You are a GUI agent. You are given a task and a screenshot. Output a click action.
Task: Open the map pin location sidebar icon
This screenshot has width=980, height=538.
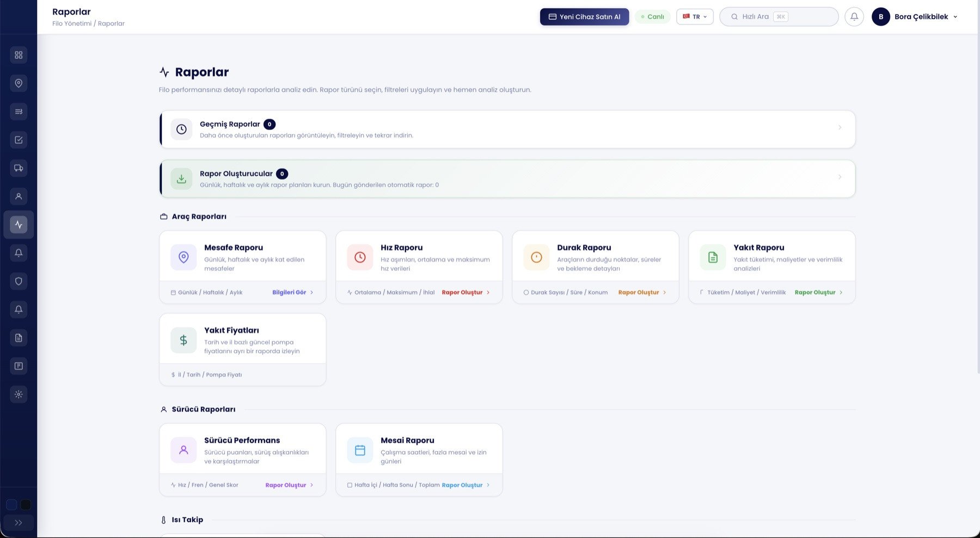[19, 83]
